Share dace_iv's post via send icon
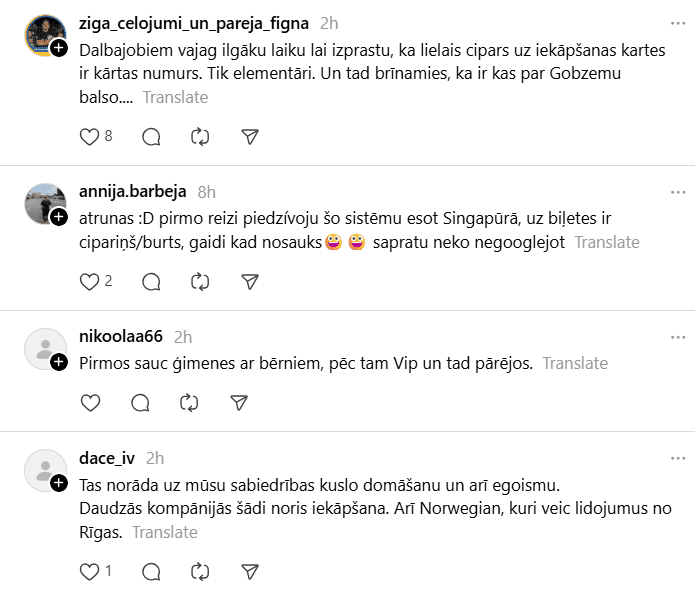The image size is (695, 593). click(x=250, y=571)
